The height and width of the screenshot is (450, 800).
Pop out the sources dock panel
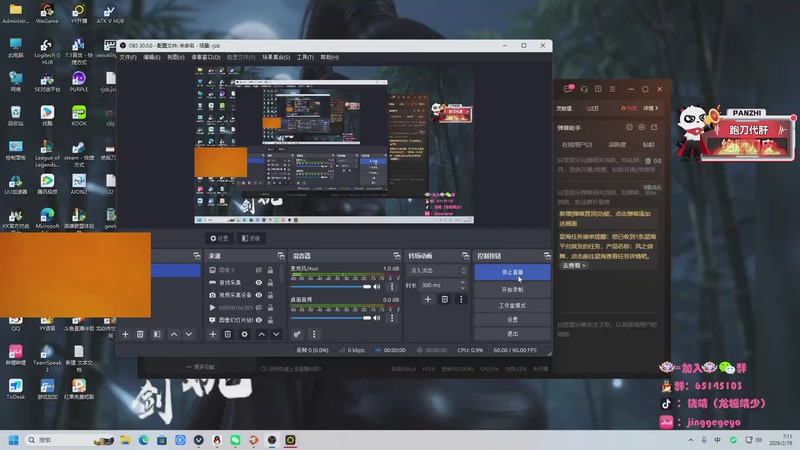[x=281, y=256]
